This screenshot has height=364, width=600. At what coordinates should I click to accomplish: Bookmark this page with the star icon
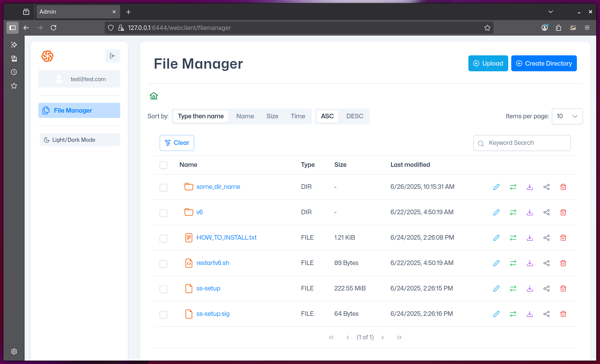pos(487,28)
